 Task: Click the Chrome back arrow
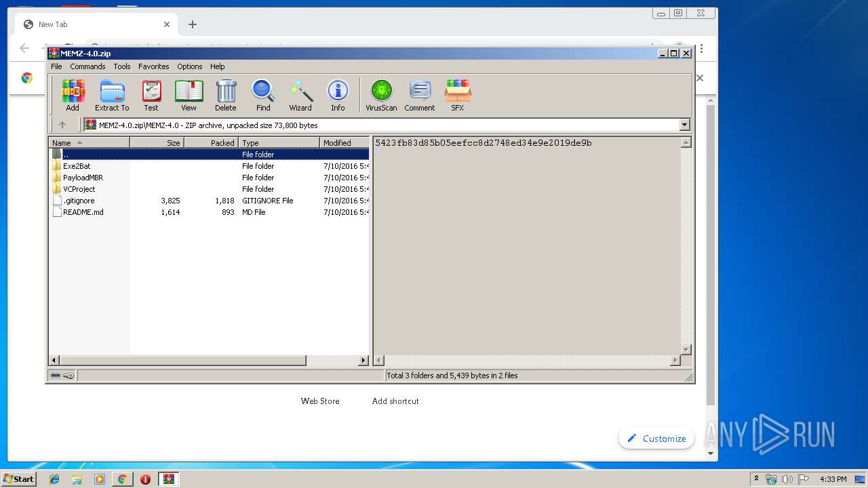(24, 48)
